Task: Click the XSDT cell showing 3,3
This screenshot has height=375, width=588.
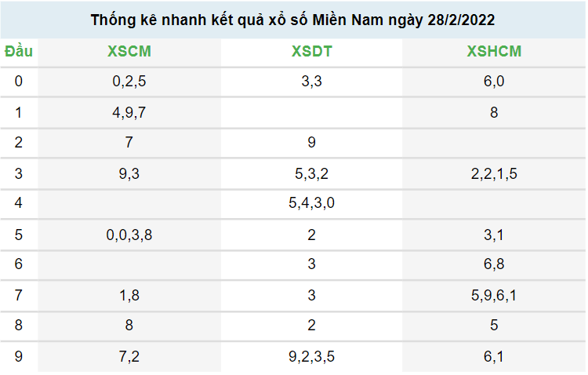Action: coord(311,81)
